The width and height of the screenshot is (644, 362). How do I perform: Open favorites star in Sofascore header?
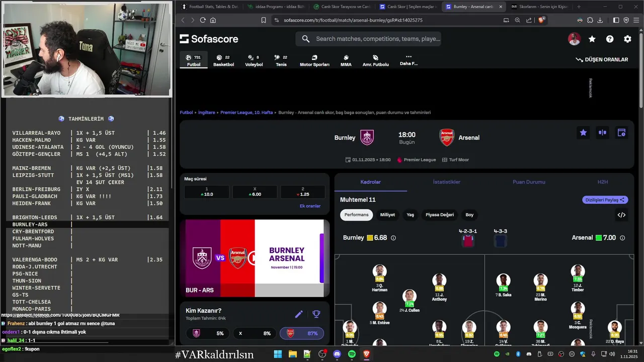(x=592, y=39)
